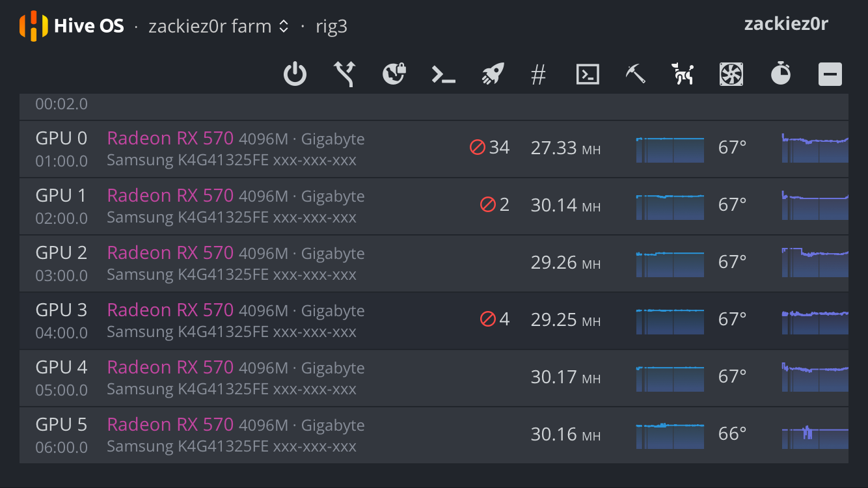Click the pickaxe miner actions icon
868x488 pixels.
[x=635, y=74]
